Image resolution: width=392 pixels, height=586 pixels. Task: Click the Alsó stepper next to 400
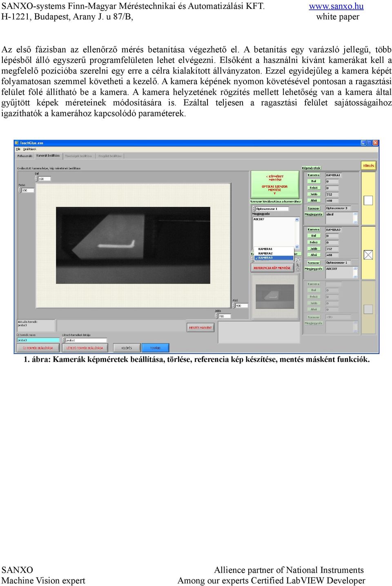pyautogui.click(x=234, y=305)
